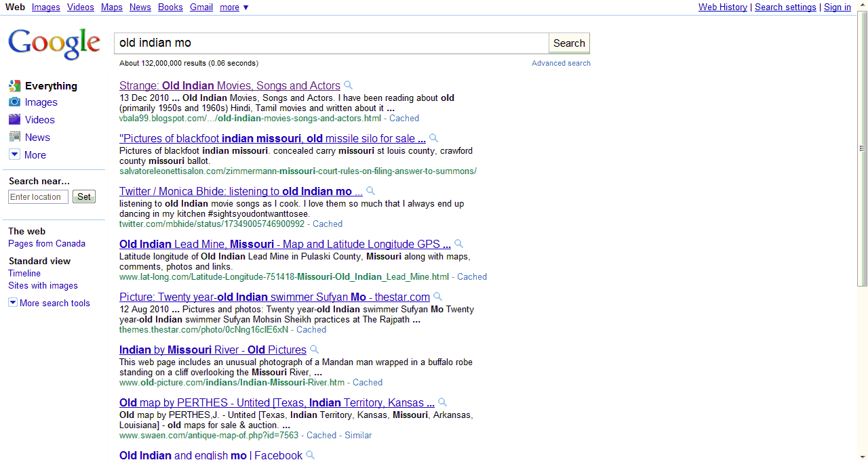Select Web in top navigation
Screen dimensions: 868x460
click(15, 7)
